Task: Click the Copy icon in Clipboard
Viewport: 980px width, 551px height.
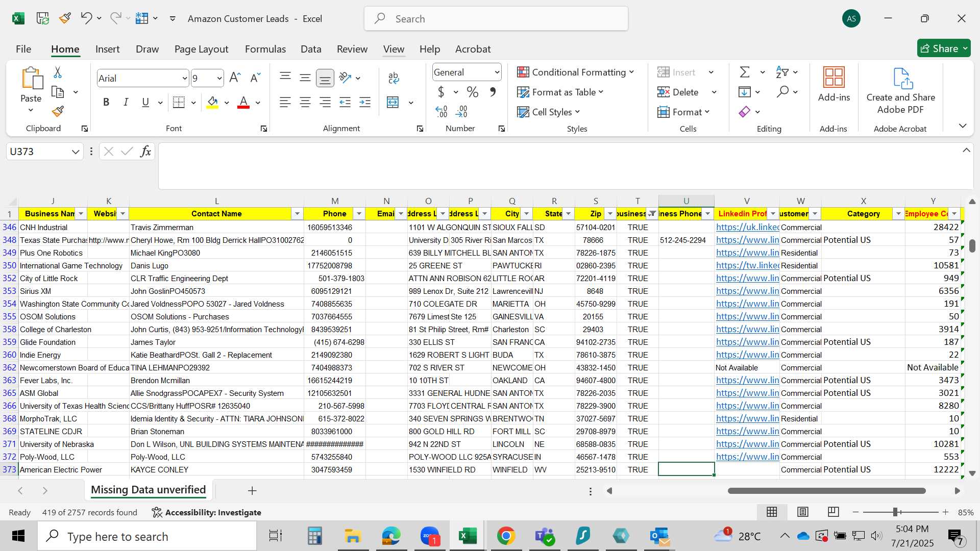Action: tap(58, 92)
